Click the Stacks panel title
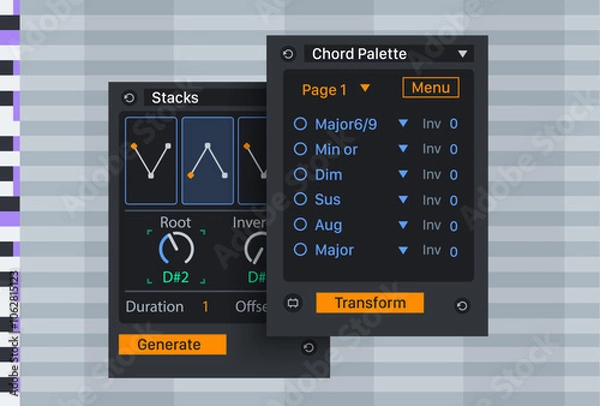This screenshot has width=600, height=406. tap(175, 98)
